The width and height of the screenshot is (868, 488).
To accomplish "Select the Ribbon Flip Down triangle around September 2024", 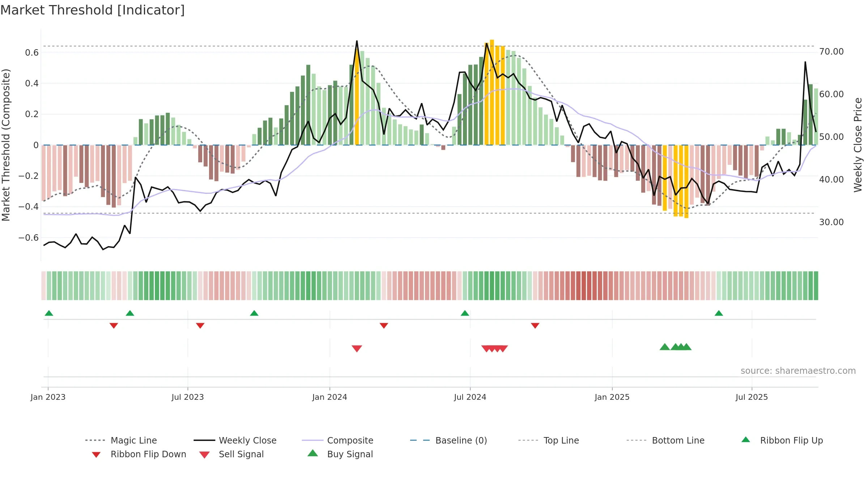I will click(535, 326).
